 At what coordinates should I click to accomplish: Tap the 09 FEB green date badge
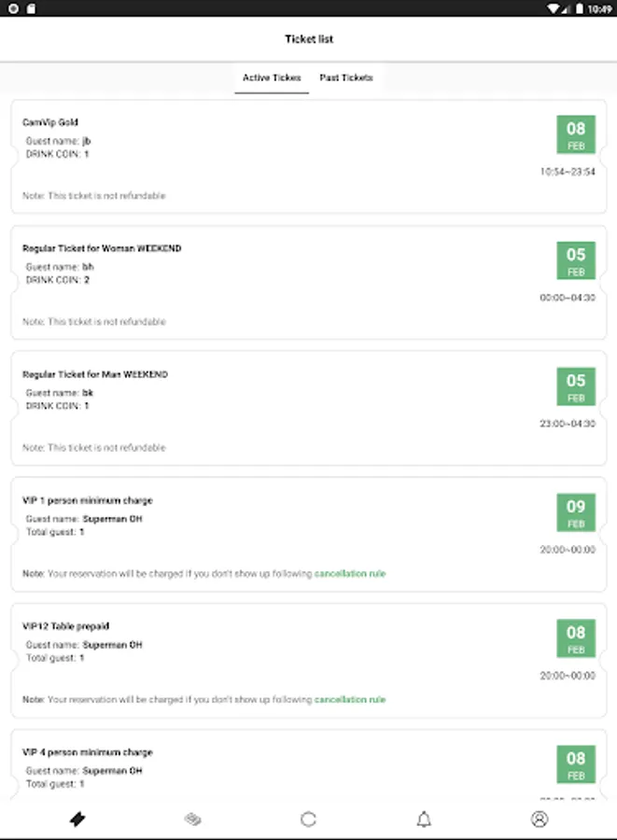pyautogui.click(x=576, y=512)
